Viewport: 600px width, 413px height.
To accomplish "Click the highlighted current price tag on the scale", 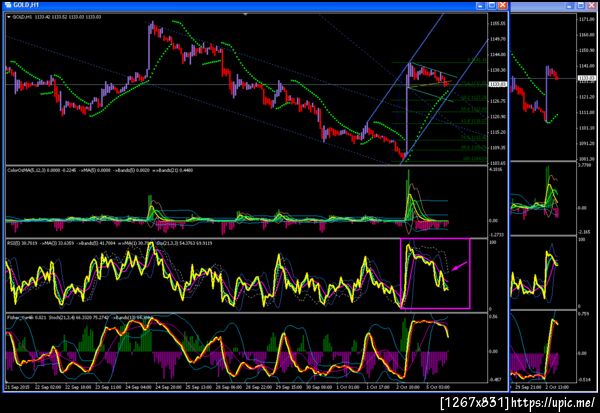I will [x=498, y=84].
